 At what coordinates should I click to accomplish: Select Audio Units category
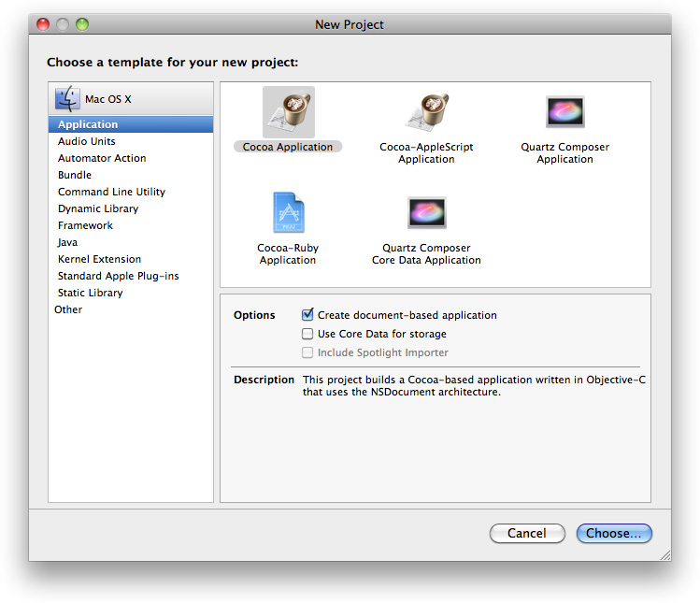[87, 141]
